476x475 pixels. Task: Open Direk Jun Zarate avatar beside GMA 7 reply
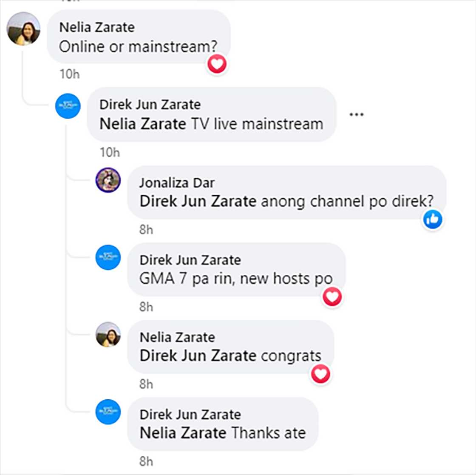click(x=108, y=257)
